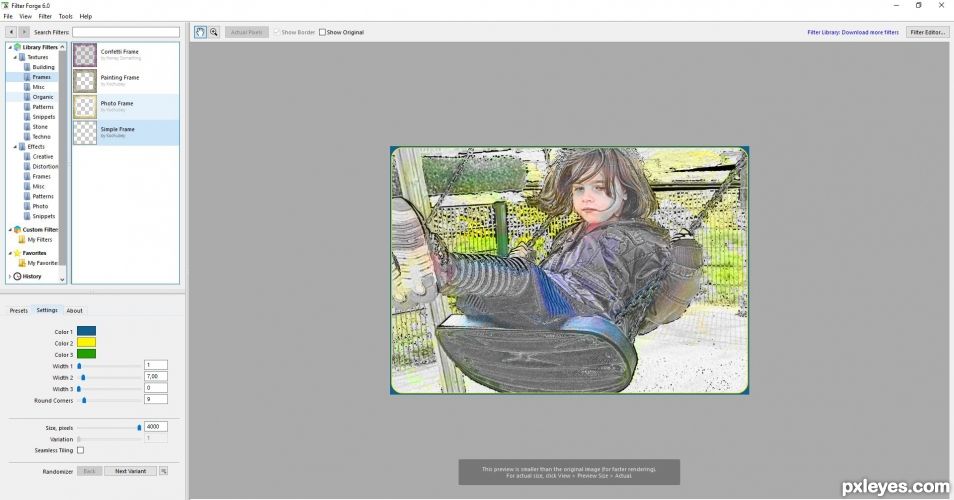
Task: Collapse the Custom Filters tree node
Action: coord(10,229)
